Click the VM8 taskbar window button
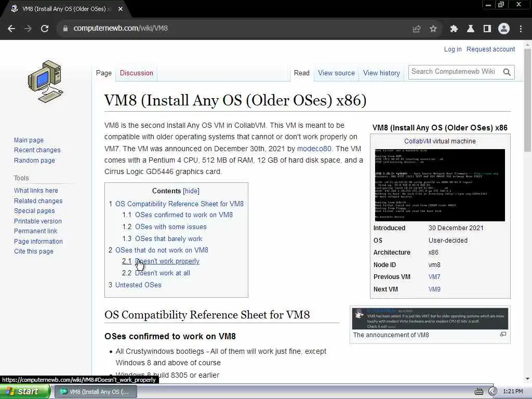The height and width of the screenshot is (399, 532). tap(96, 392)
